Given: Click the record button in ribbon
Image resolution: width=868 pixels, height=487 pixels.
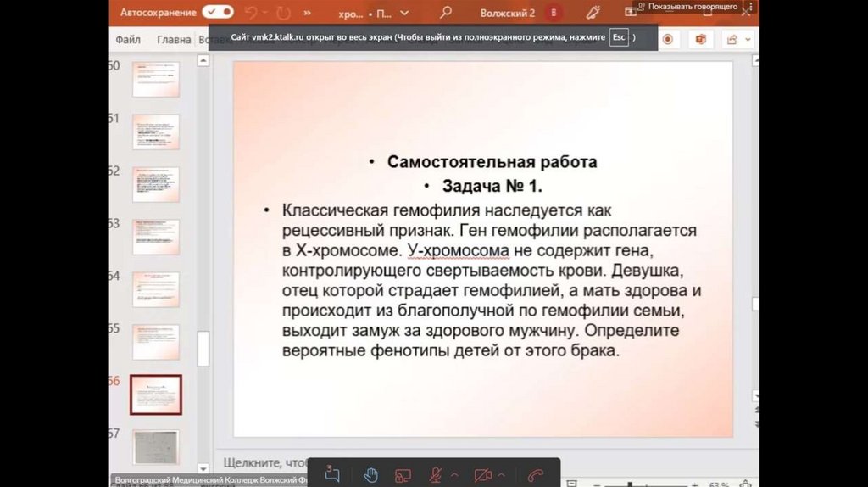Looking at the screenshot, I should (x=668, y=39).
